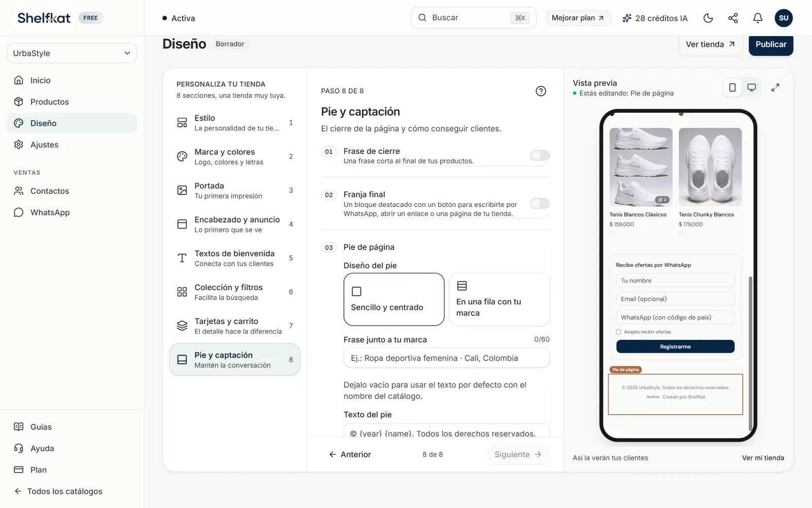The height and width of the screenshot is (508, 812).
Task: Select Encabezado y anuncio step
Action: pyautogui.click(x=234, y=224)
